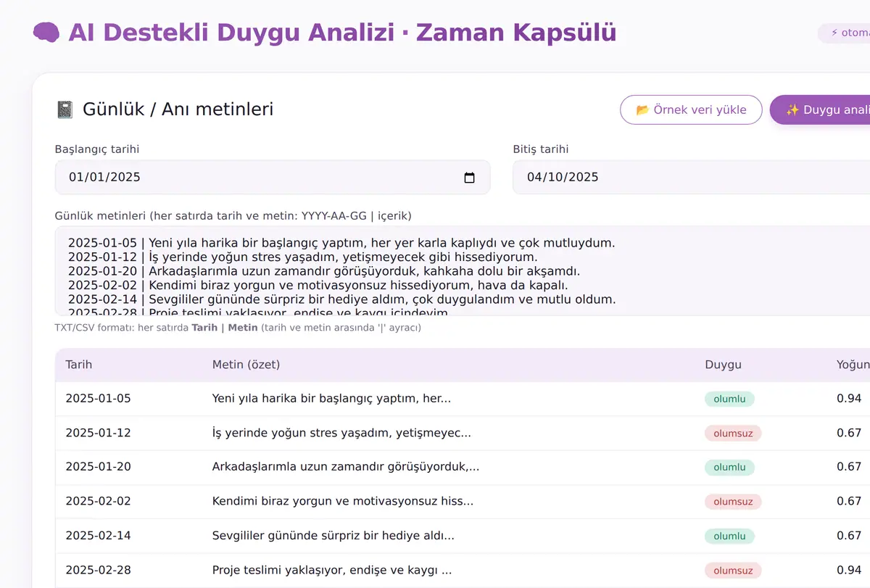This screenshot has height=588, width=870.
Task: Click the Metin (özet) column header
Action: coord(246,365)
